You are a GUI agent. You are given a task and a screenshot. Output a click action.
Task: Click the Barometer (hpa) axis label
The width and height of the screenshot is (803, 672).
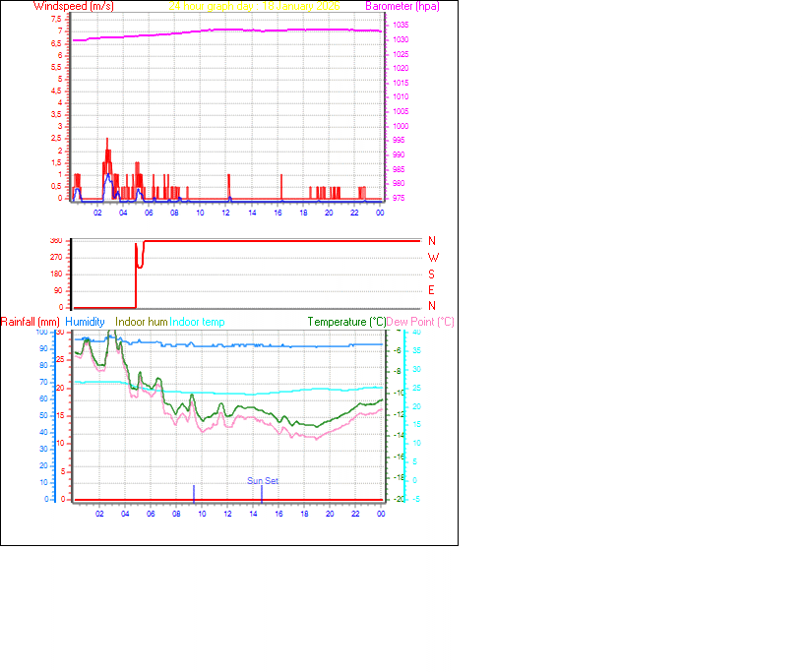(402, 6)
